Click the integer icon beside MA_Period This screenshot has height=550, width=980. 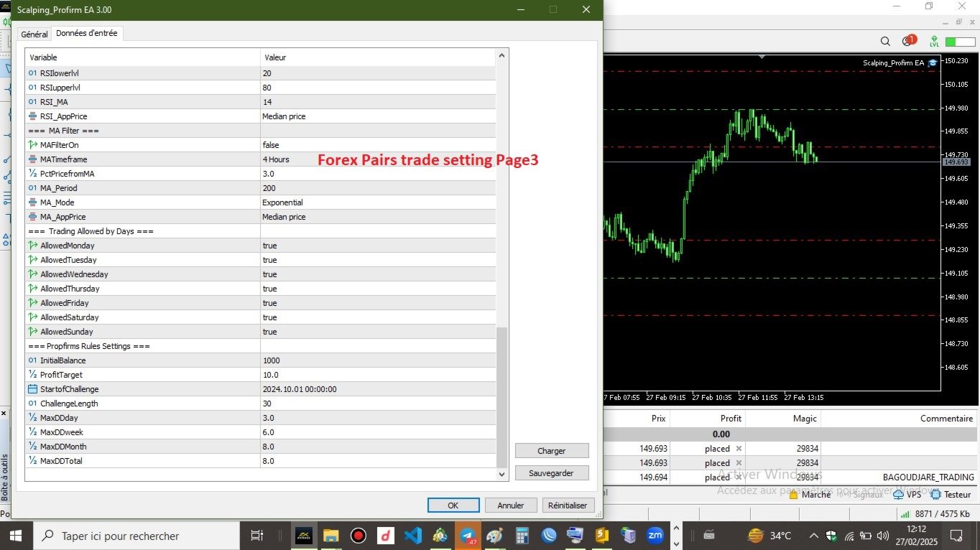[32, 188]
